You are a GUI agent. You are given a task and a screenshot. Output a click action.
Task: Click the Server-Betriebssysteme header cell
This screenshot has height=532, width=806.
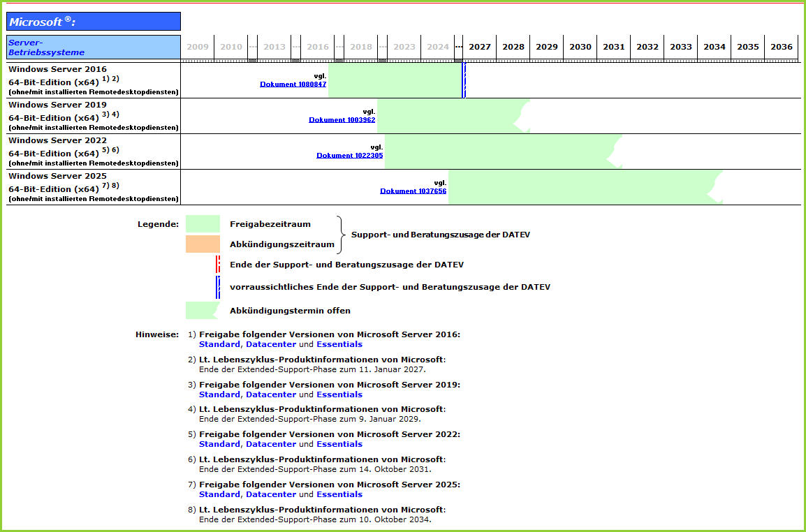pyautogui.click(x=94, y=47)
